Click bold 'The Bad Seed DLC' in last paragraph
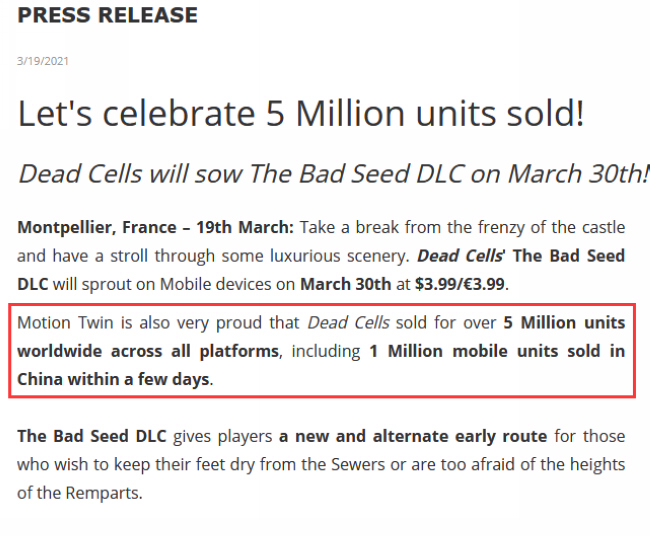This screenshot has width=650, height=536. click(x=92, y=436)
